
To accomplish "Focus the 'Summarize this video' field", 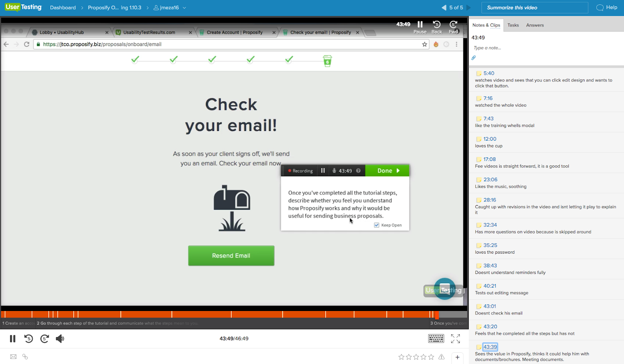I will coord(535,7).
